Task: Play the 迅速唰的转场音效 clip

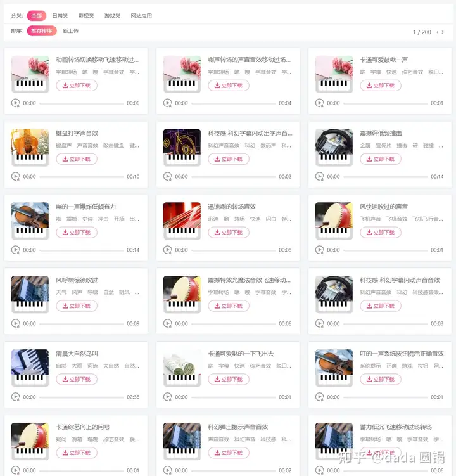Action: pos(167,250)
